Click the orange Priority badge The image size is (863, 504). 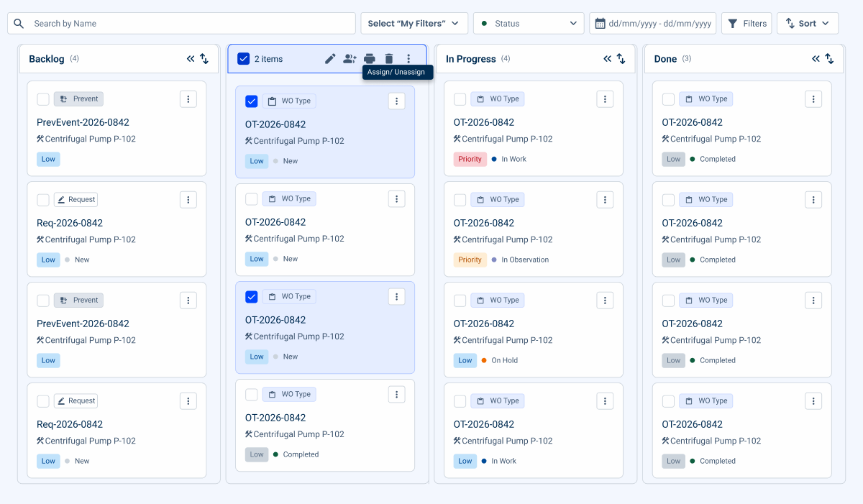(470, 260)
